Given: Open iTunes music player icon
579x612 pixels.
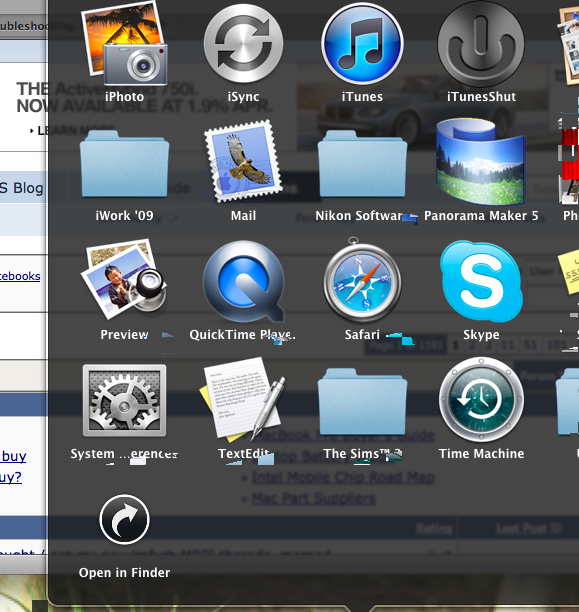Looking at the screenshot, I should pos(362,44).
